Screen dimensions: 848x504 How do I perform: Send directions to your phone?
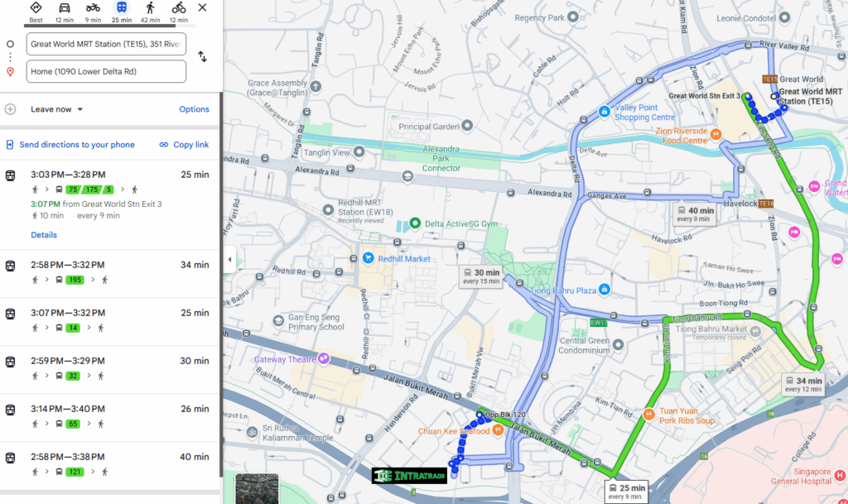(70, 145)
